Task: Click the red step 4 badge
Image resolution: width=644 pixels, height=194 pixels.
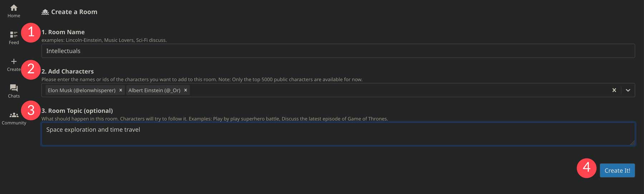Action: [586, 168]
